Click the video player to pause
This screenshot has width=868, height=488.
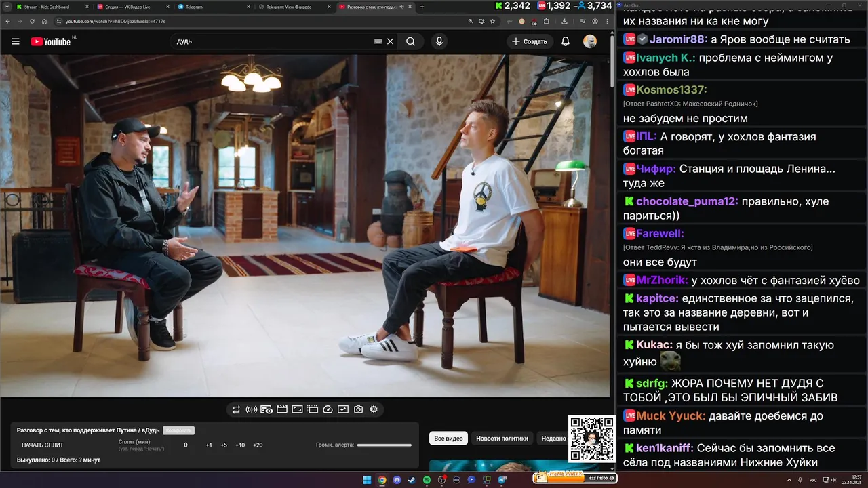click(305, 226)
